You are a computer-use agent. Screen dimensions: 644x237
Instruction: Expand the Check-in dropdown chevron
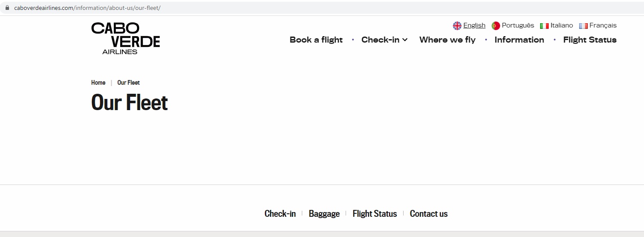[x=405, y=40]
